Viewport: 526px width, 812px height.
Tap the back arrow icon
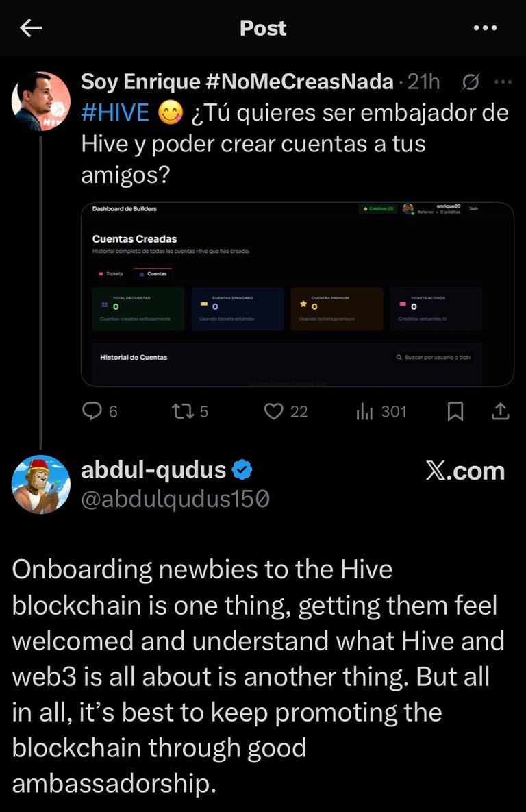[x=31, y=28]
